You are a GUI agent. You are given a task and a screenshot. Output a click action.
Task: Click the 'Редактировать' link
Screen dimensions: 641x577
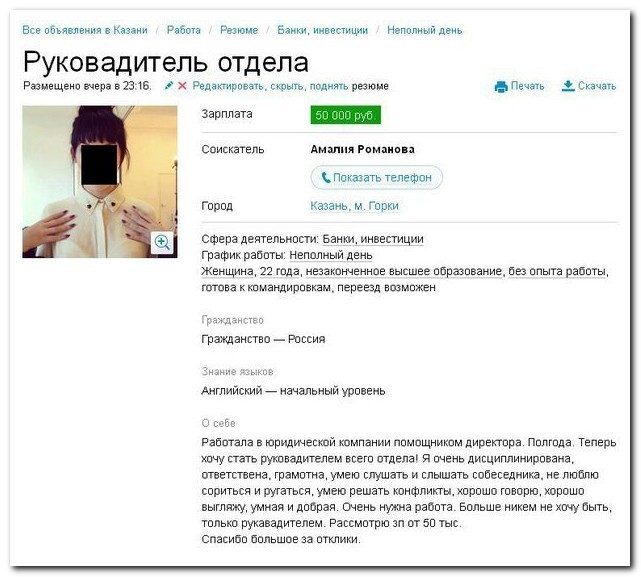[227, 86]
